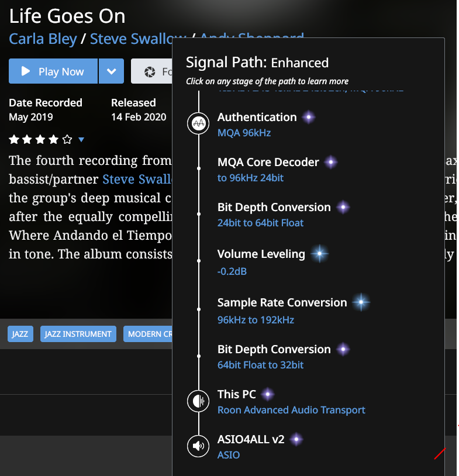
Task: Click the Date Recorded May 2019 value
Action: (x=30, y=117)
